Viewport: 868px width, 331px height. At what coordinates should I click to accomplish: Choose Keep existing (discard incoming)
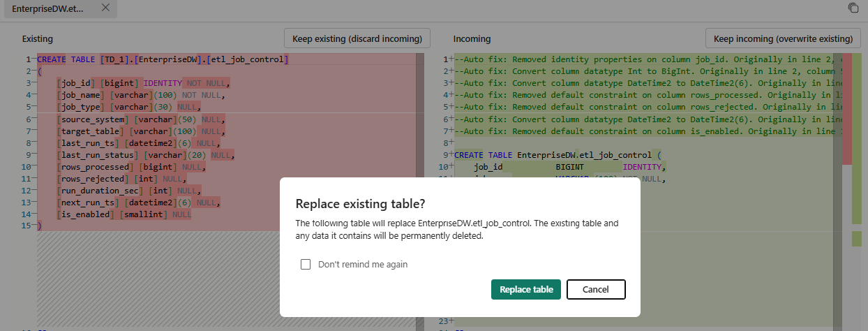pyautogui.click(x=357, y=38)
